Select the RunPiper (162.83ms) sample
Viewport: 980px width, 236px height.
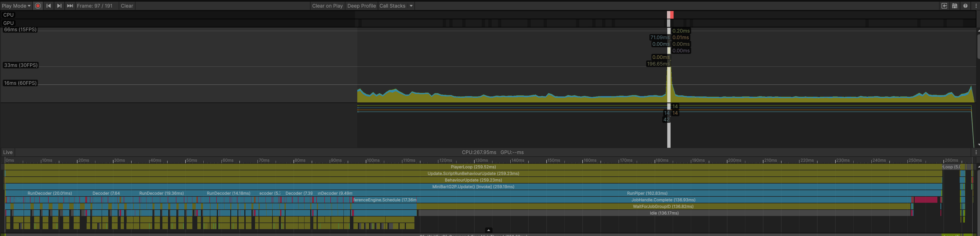pos(647,193)
